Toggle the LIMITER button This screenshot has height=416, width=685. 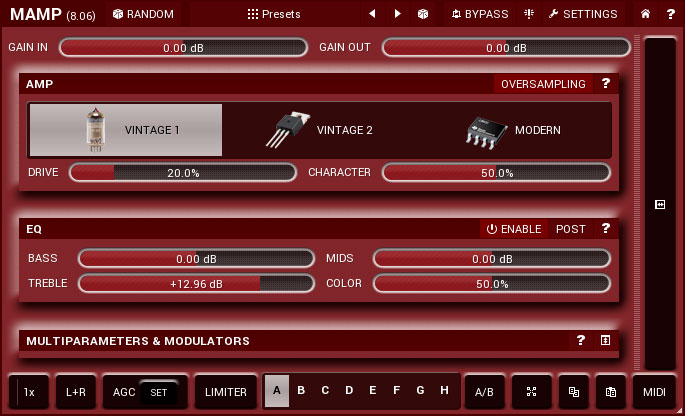[226, 392]
